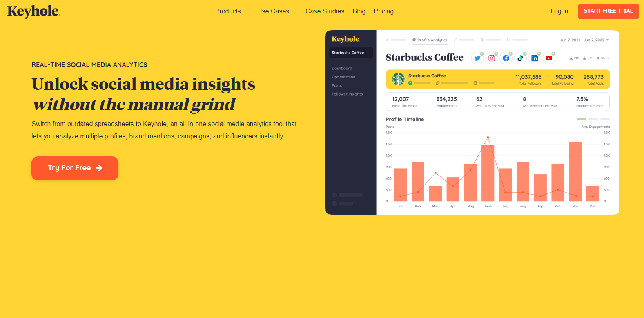Select Starbucks Coffee in the dark sidebar

tap(351, 53)
